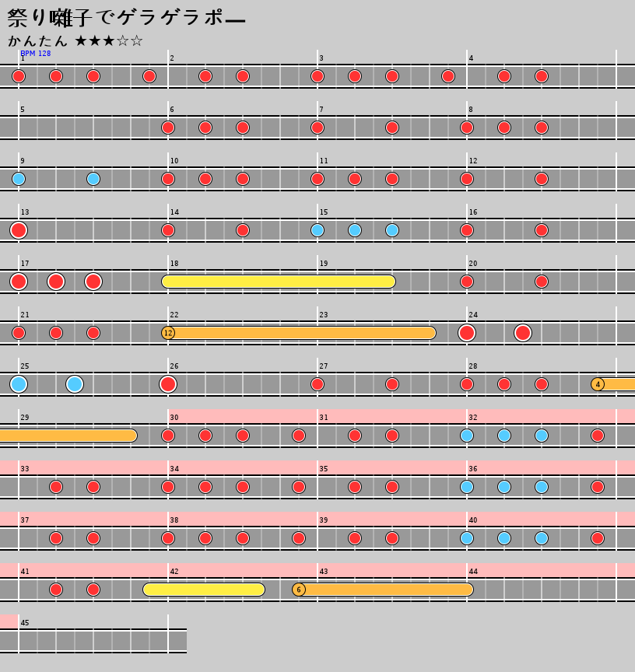The image size is (635, 672).
Task: Click the first red don note in measure 1
Action: (19, 76)
